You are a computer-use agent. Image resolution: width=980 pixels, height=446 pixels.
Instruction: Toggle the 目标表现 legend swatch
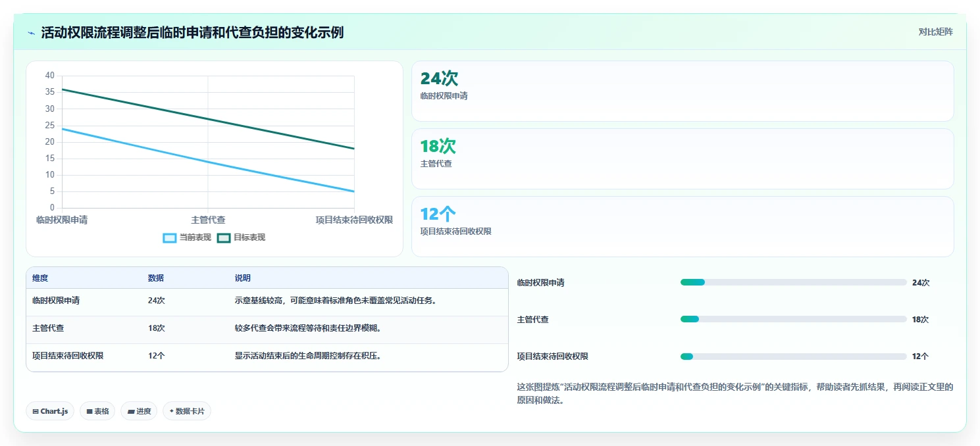pyautogui.click(x=224, y=237)
